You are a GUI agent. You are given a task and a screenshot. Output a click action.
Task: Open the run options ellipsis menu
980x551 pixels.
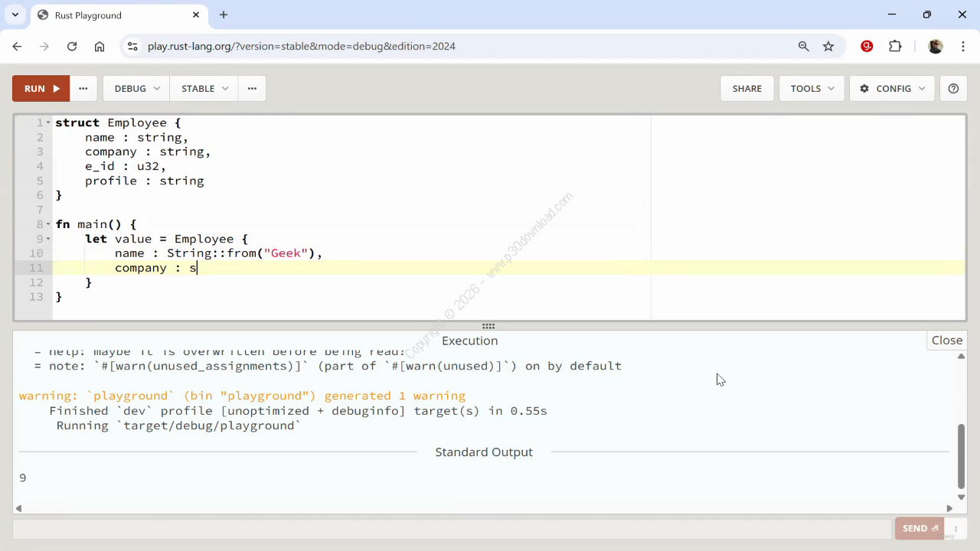83,88
